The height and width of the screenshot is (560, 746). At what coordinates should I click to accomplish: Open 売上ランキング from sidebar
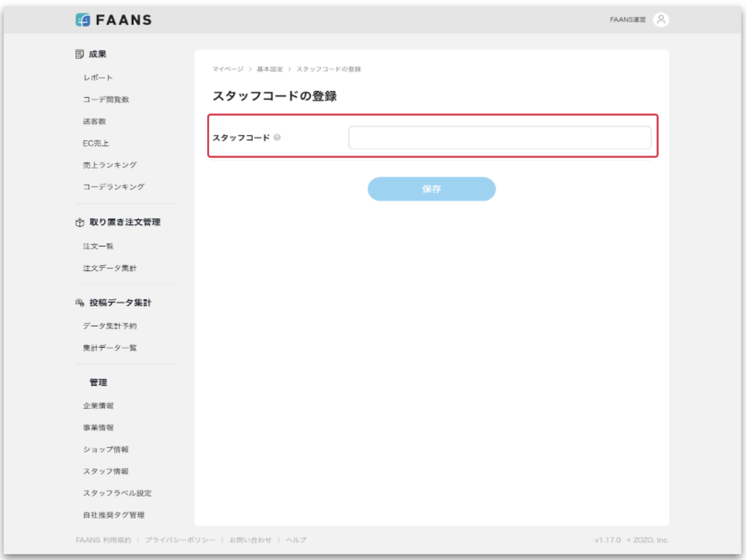tap(110, 165)
